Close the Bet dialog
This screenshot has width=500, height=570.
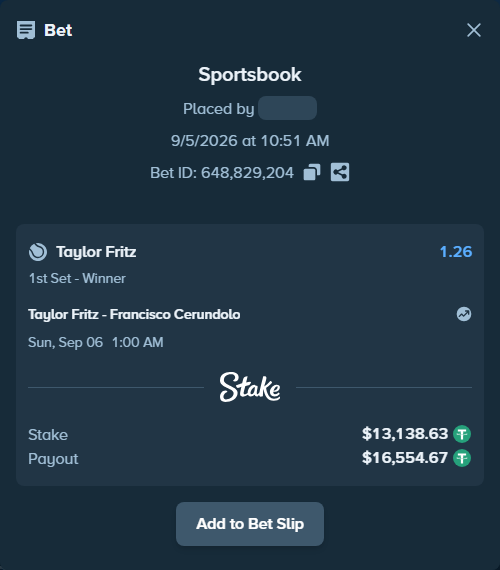tap(474, 30)
